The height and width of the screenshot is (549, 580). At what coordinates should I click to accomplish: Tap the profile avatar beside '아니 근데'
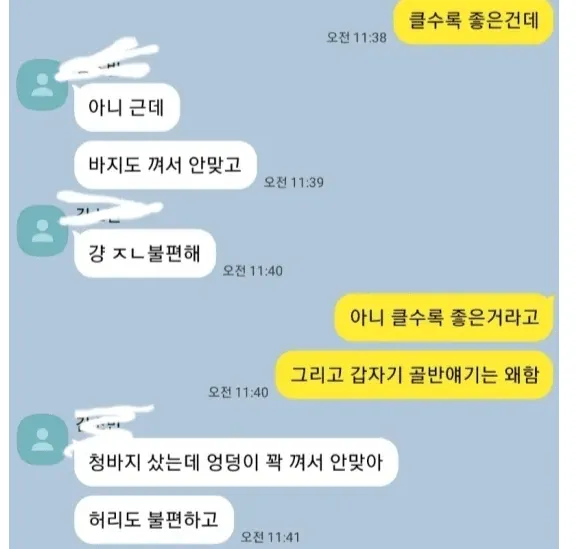[43, 85]
